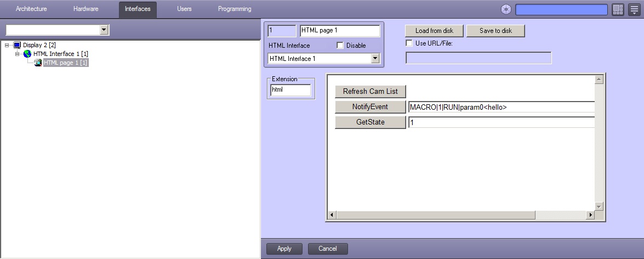The image size is (644, 259).
Task: Collapse the HTML Interface 1 tree node
Action: point(18,54)
